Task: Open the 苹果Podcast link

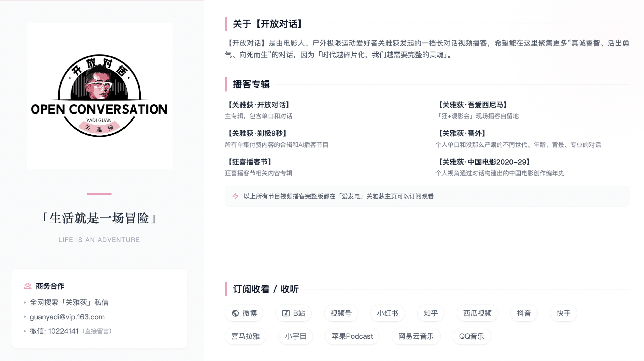Action: pyautogui.click(x=352, y=336)
